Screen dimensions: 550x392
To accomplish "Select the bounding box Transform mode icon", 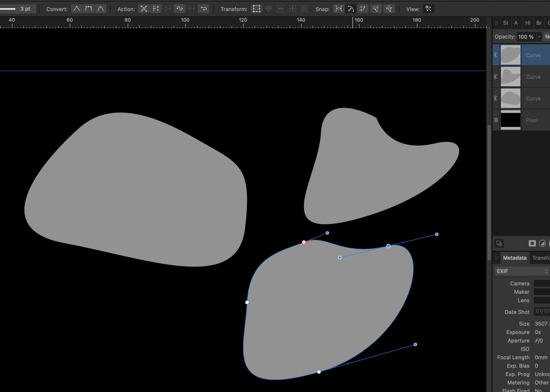I will click(x=257, y=8).
